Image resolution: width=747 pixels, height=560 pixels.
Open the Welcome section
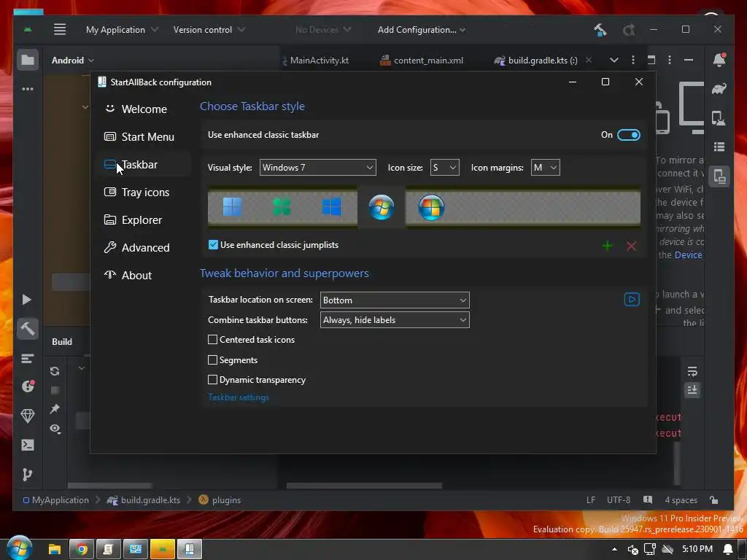(x=136, y=109)
